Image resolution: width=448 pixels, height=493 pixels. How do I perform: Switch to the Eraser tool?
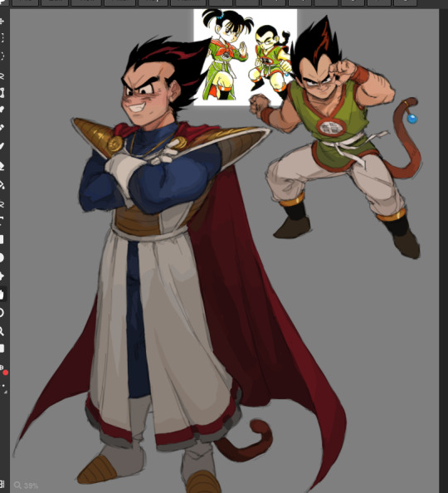pyautogui.click(x=2, y=166)
